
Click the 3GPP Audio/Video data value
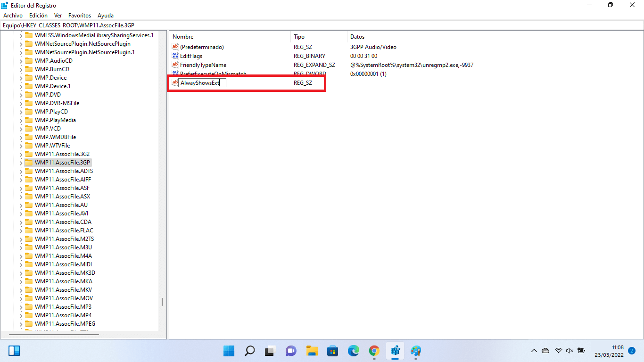(x=373, y=47)
